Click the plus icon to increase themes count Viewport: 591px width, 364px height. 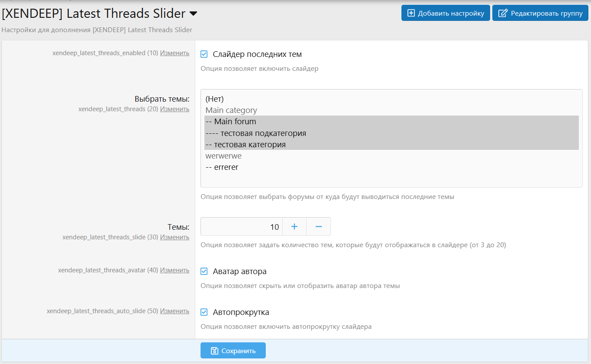[294, 227]
